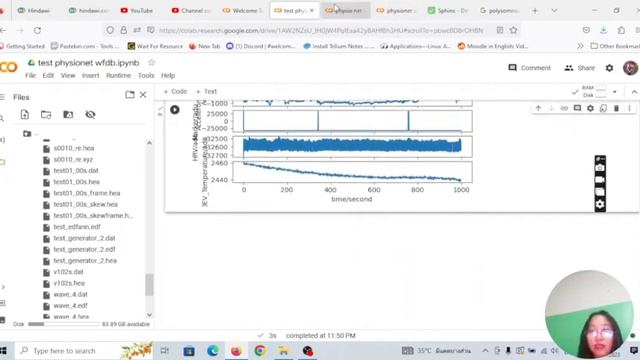Screen dimensions: 640x360
Task: Delete the current cell
Action: pyautogui.click(x=616, y=108)
